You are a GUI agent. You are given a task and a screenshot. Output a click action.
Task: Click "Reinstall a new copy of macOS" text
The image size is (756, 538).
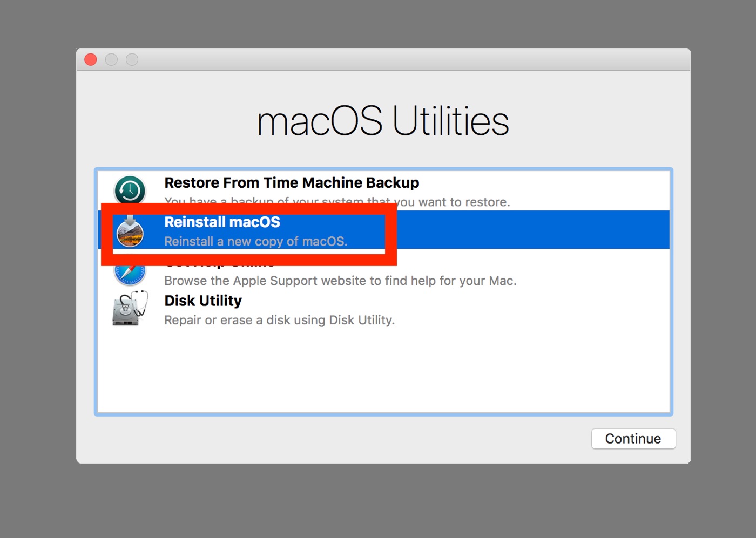coord(255,241)
